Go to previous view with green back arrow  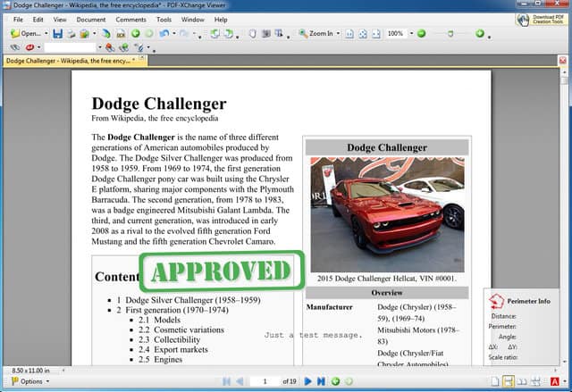(x=136, y=34)
